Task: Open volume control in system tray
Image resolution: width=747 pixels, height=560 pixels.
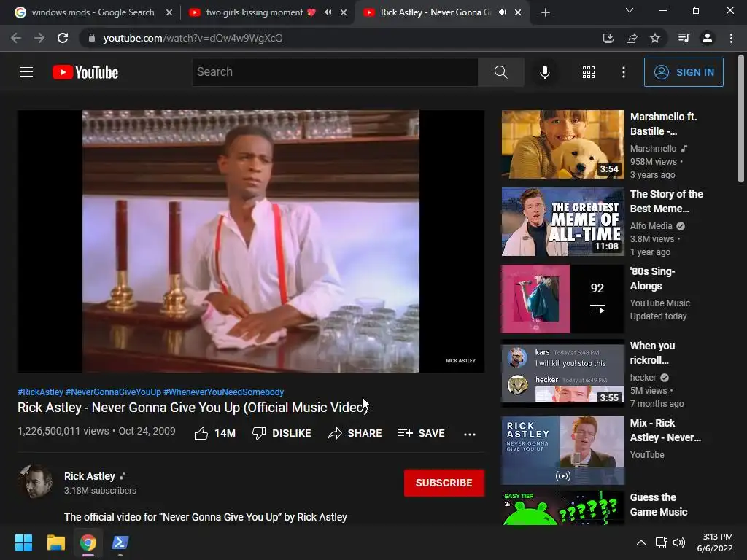Action: (x=679, y=542)
